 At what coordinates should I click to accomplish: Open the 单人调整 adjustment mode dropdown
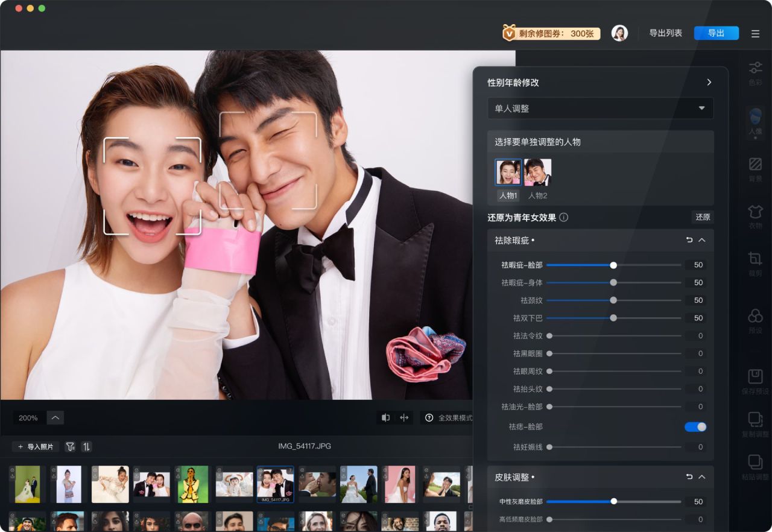coord(601,108)
